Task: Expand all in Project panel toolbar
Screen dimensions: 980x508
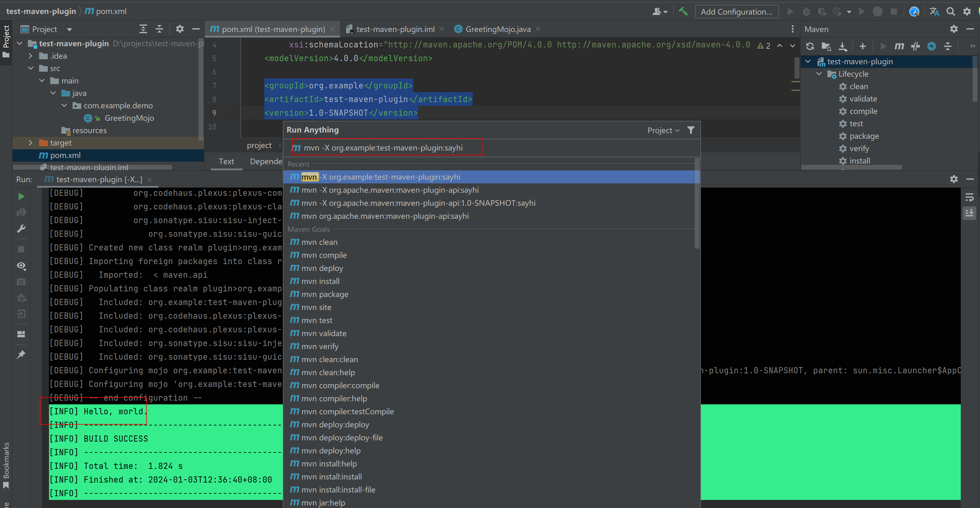Action: [x=143, y=29]
